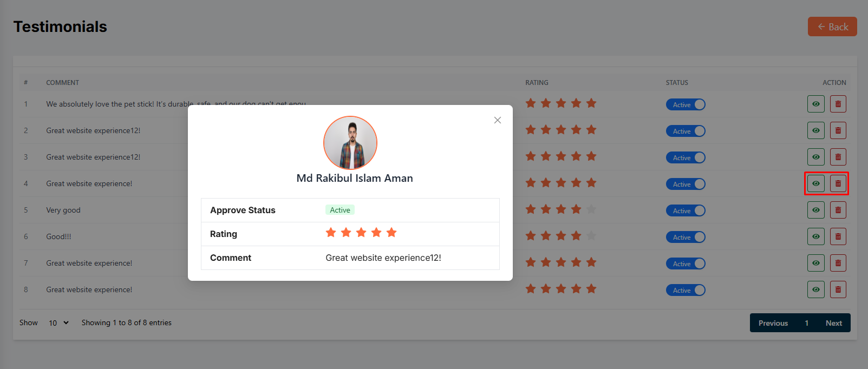Click the eye icon in row 7
Viewport: 868px width, 369px height.
pos(815,263)
